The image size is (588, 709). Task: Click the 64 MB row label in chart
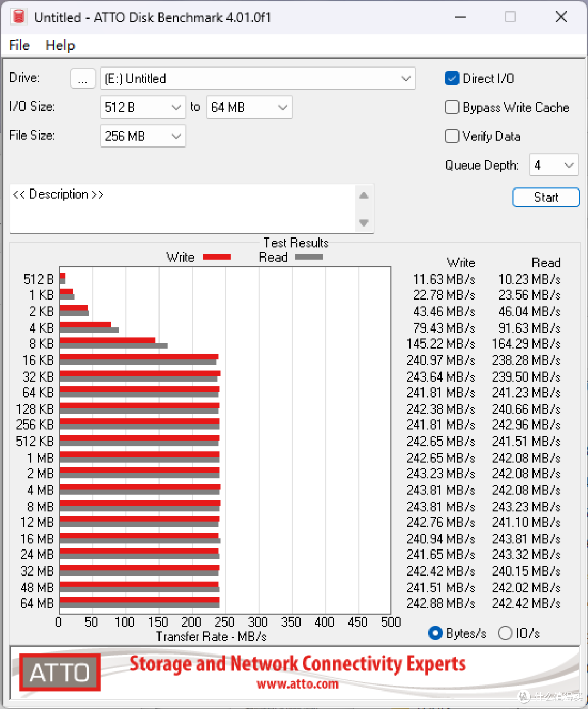click(x=37, y=603)
